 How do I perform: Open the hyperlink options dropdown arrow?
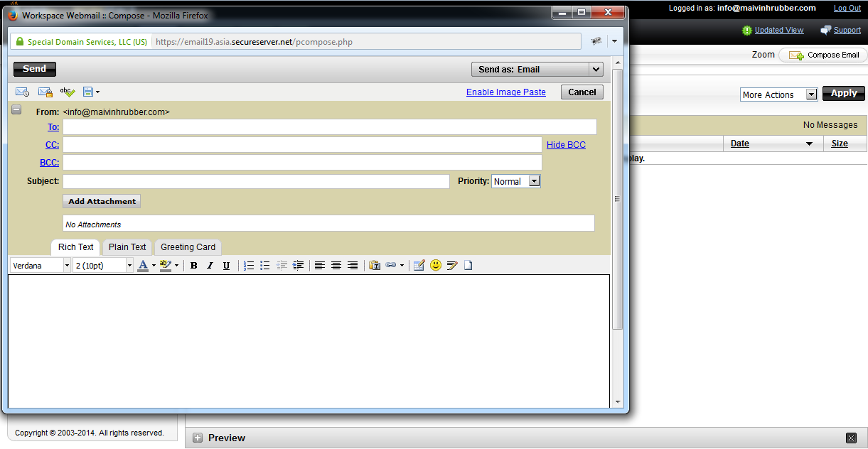tap(402, 266)
